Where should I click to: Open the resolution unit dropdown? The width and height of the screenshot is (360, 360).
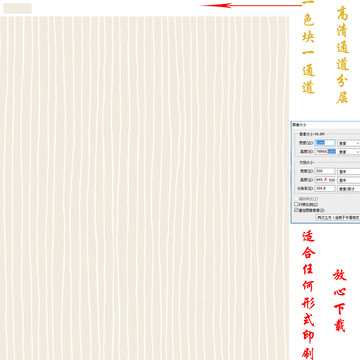tap(349, 189)
